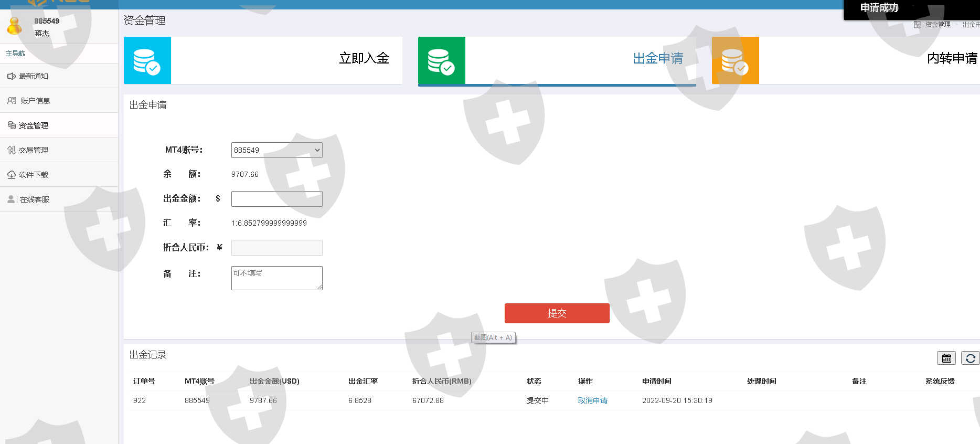Open 最新通知 in the sidebar
This screenshot has width=980, height=444.
click(34, 76)
